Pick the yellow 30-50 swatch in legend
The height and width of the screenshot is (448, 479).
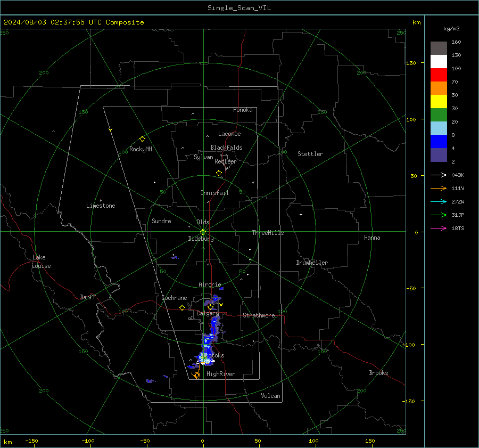(439, 102)
